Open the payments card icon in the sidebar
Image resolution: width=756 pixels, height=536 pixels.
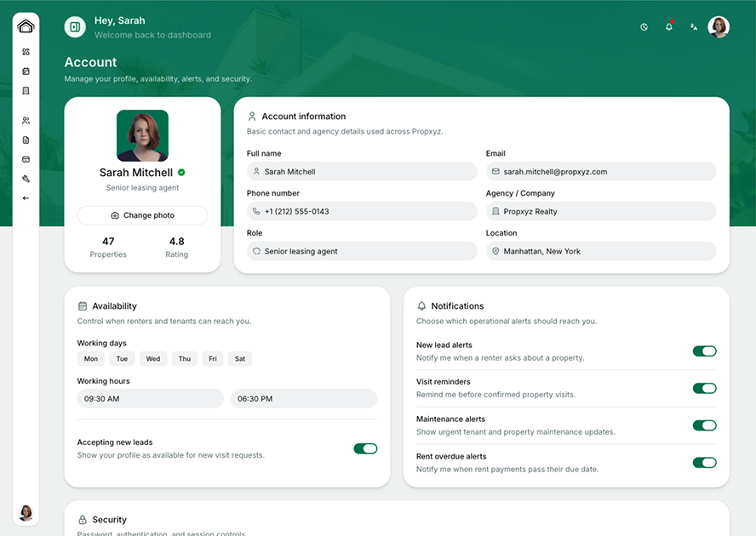point(26,160)
